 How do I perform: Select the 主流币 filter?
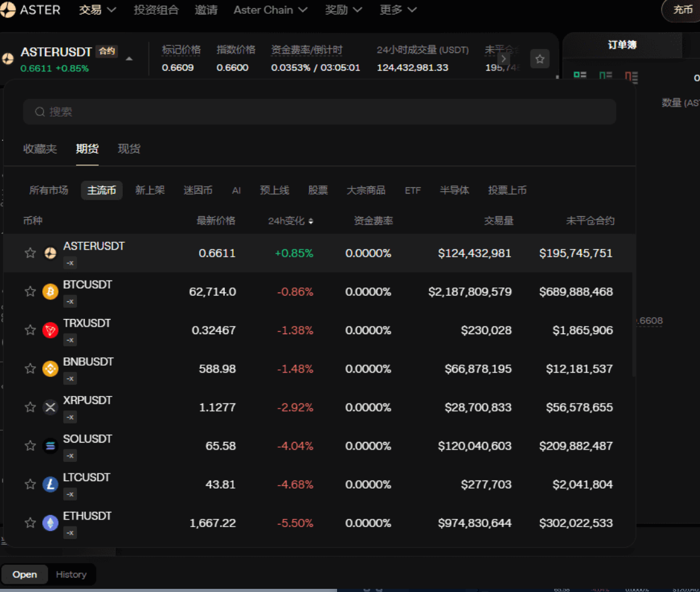102,190
